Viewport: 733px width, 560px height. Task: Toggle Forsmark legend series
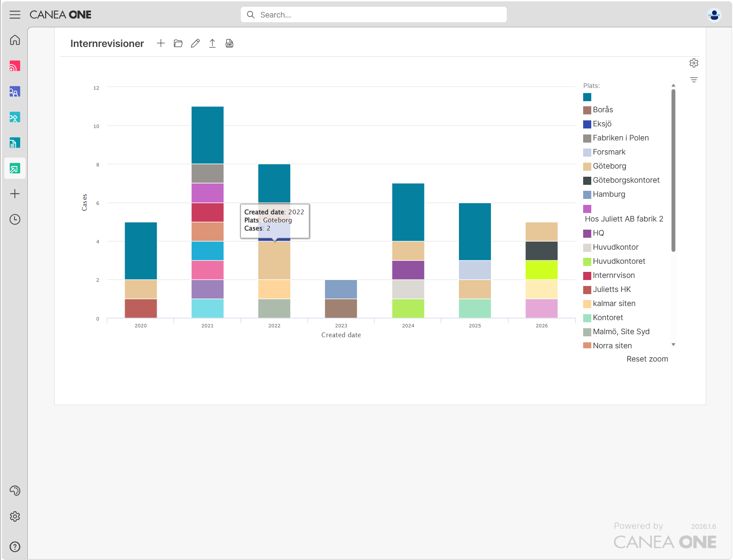[x=604, y=152]
